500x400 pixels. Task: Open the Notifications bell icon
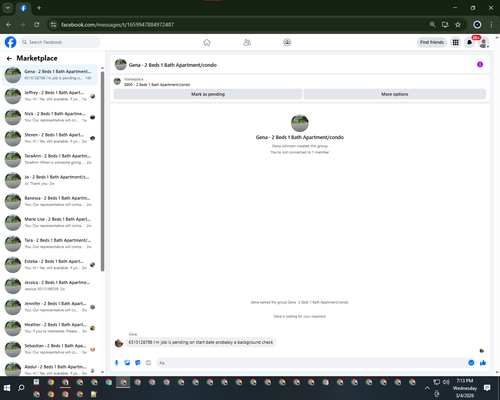pyautogui.click(x=469, y=42)
